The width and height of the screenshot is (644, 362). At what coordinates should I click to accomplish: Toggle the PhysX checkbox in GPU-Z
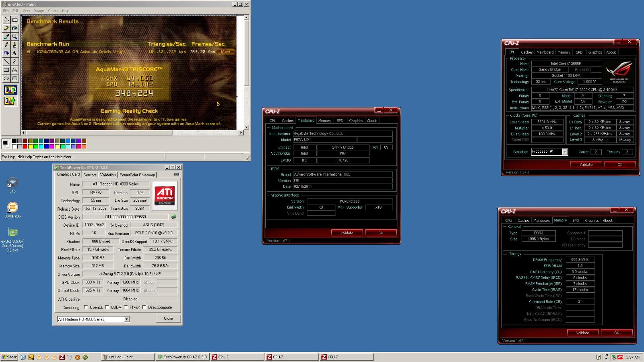126,307
